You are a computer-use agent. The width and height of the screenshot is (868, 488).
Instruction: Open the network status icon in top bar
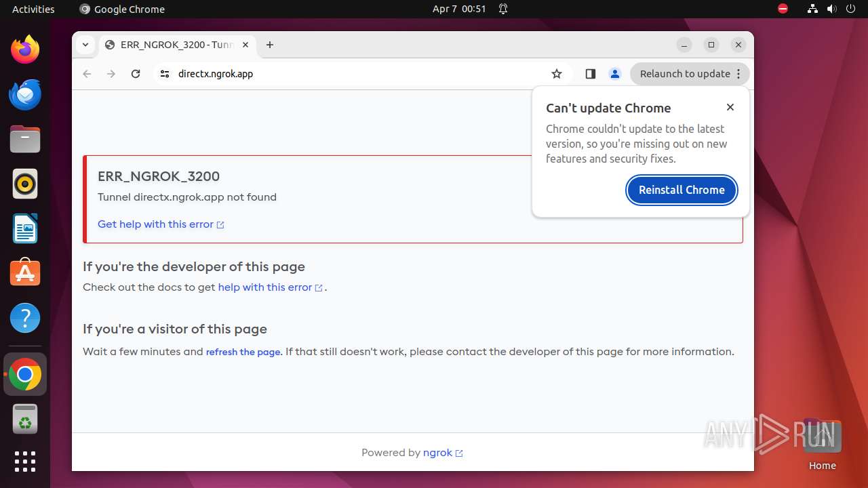[812, 9]
